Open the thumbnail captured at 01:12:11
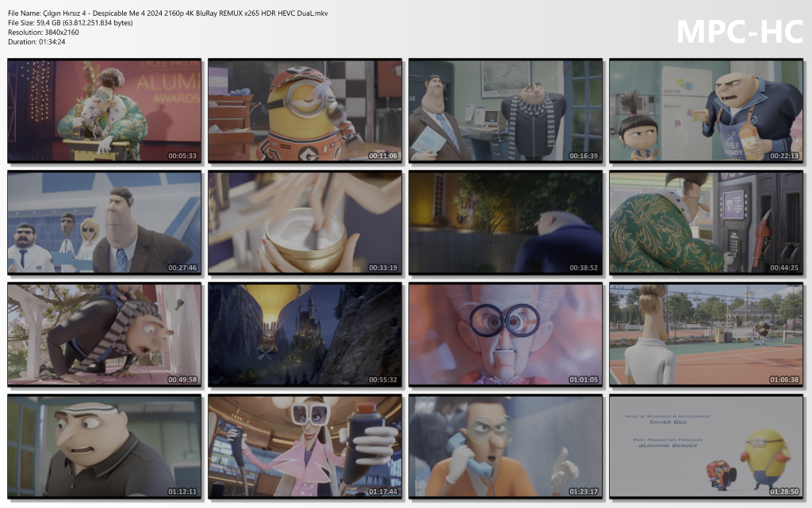The width and height of the screenshot is (812, 508). coord(104,446)
